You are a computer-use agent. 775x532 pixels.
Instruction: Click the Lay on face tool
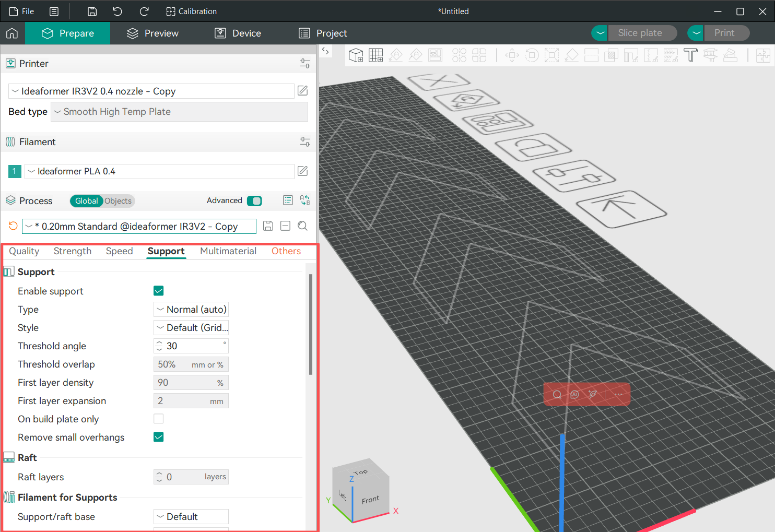[x=572, y=55]
